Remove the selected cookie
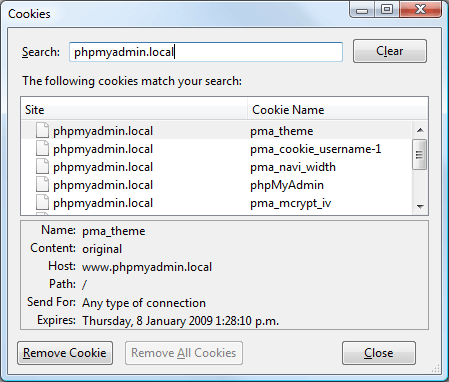Viewport: 449px width, 382px height. (65, 353)
